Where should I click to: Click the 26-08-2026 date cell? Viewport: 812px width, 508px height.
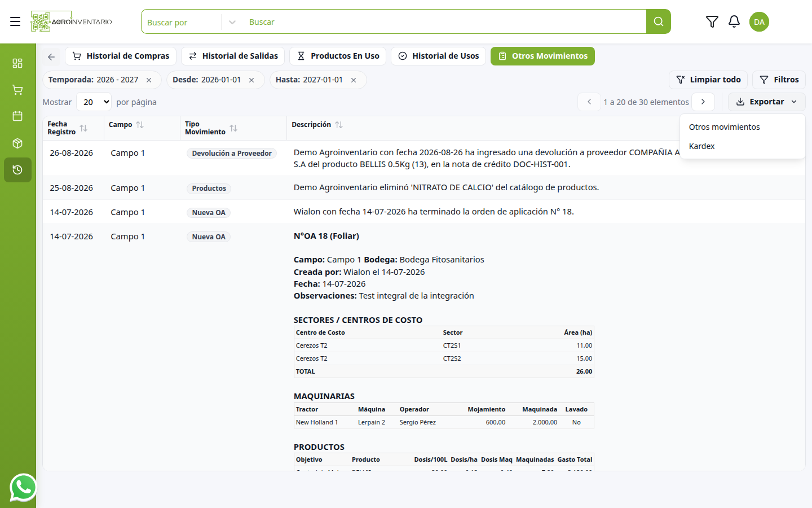point(72,153)
